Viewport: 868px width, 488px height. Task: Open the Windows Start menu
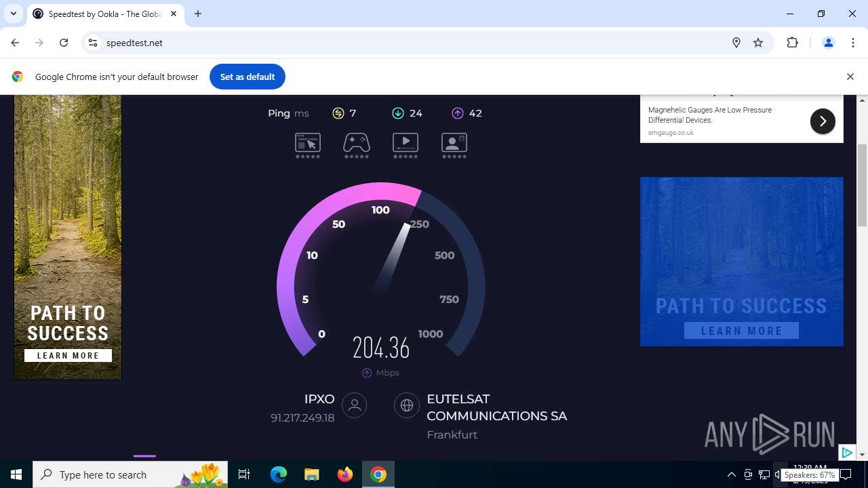point(16,474)
